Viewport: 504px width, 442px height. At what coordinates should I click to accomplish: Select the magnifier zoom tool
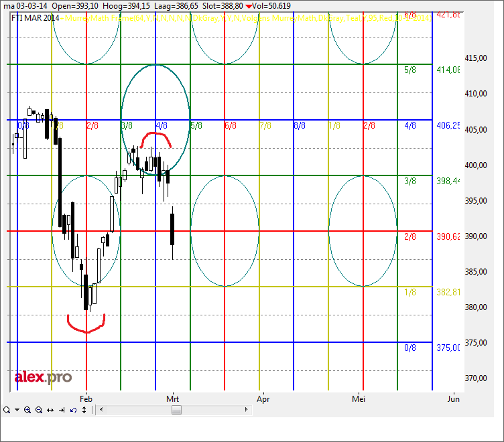pos(6,410)
